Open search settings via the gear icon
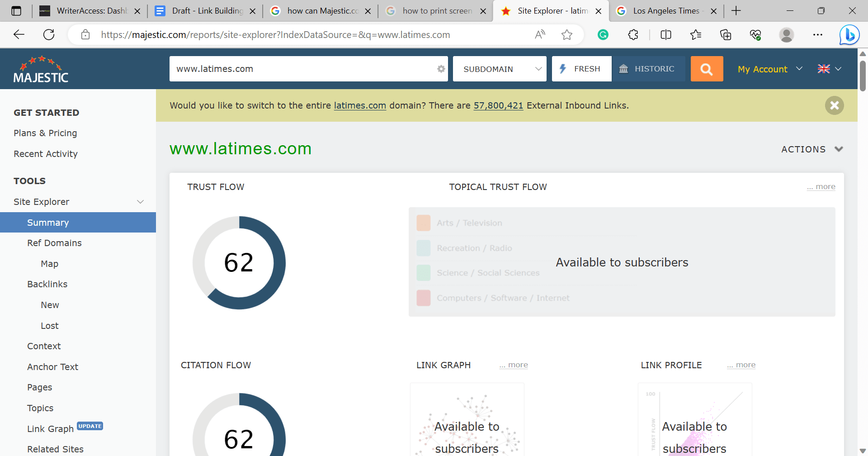The height and width of the screenshot is (456, 868). (440, 69)
